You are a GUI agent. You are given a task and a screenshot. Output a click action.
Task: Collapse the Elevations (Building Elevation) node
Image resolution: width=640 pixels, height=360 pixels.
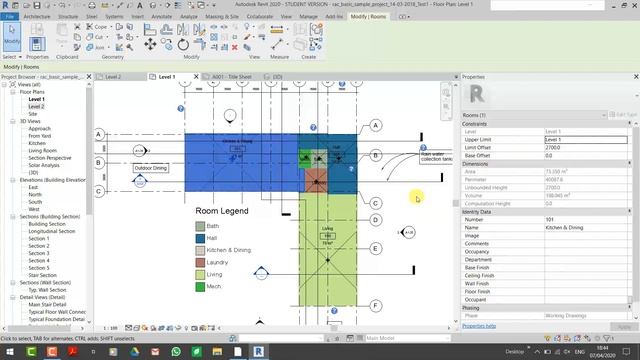13,180
